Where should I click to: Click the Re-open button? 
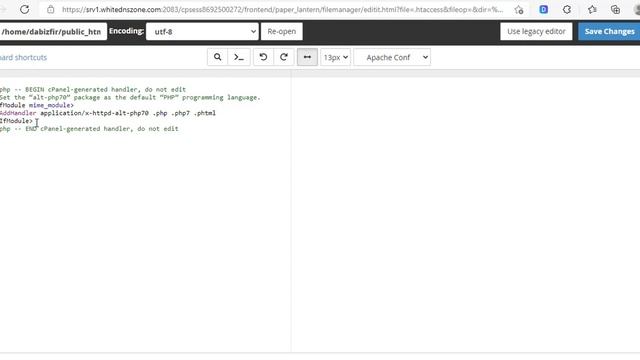tap(282, 31)
